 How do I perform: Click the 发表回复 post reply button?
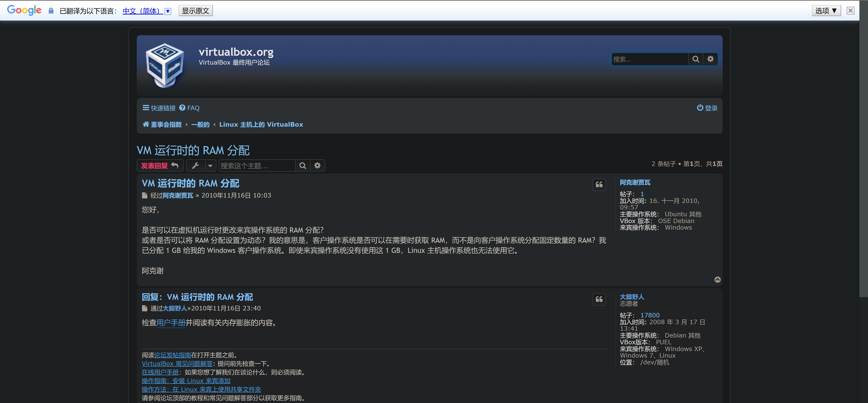click(160, 166)
